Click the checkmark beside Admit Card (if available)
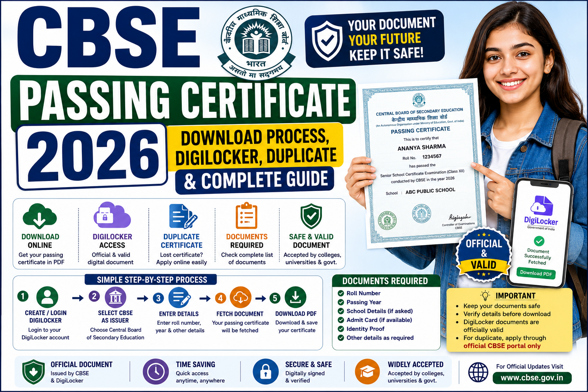 [341, 320]
